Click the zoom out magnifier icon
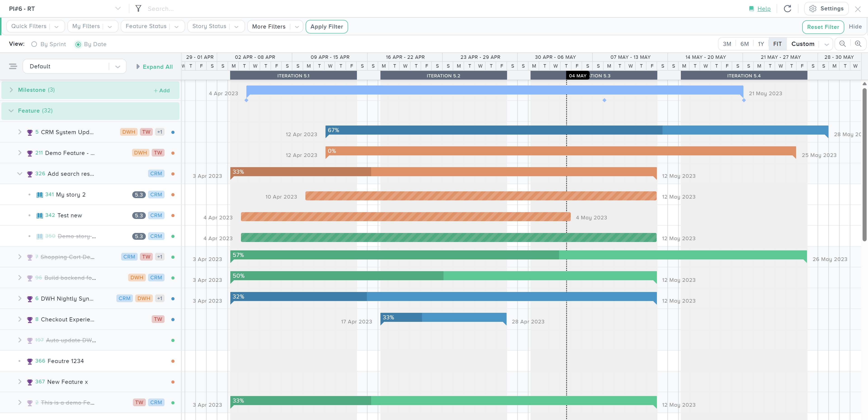868x420 pixels. click(842, 44)
